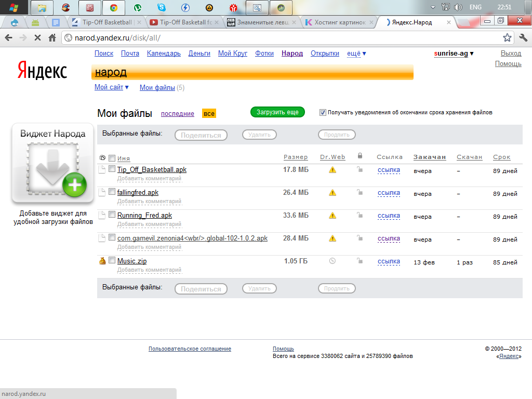Image resolution: width=532 pixels, height=399 pixels.
Task: Go to the browser Home page
Action: [x=52, y=37]
